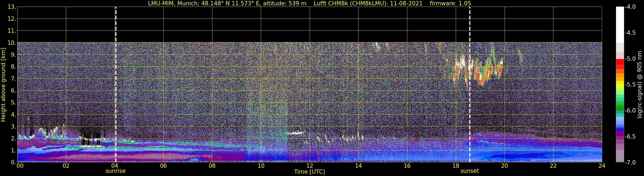
Task: Click the 'Height above ground [km]' axis label
Action: tap(3, 85)
